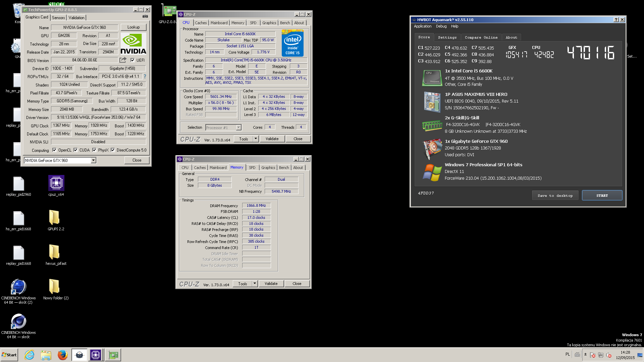The height and width of the screenshot is (362, 644).
Task: Open the replay_pid2960 file icon
Action: (18, 186)
